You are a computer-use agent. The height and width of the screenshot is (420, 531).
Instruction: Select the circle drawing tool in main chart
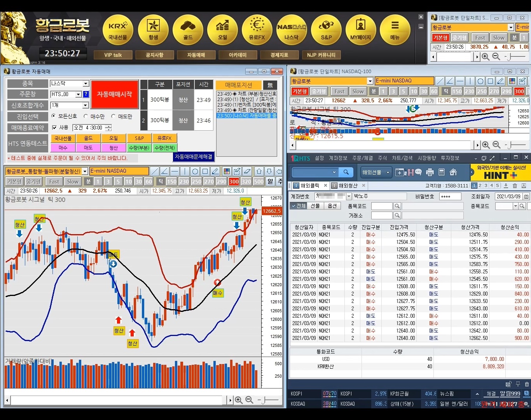195,171
